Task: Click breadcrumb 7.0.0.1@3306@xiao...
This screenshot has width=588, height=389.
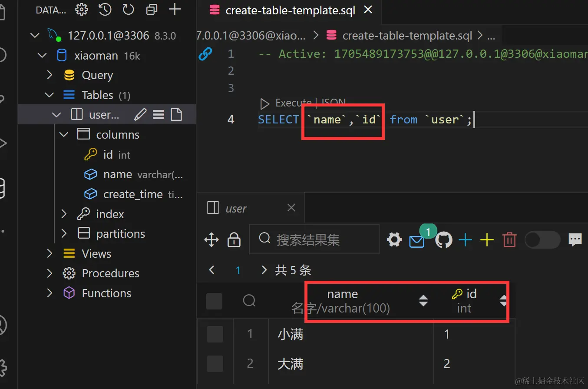Action: point(251,36)
